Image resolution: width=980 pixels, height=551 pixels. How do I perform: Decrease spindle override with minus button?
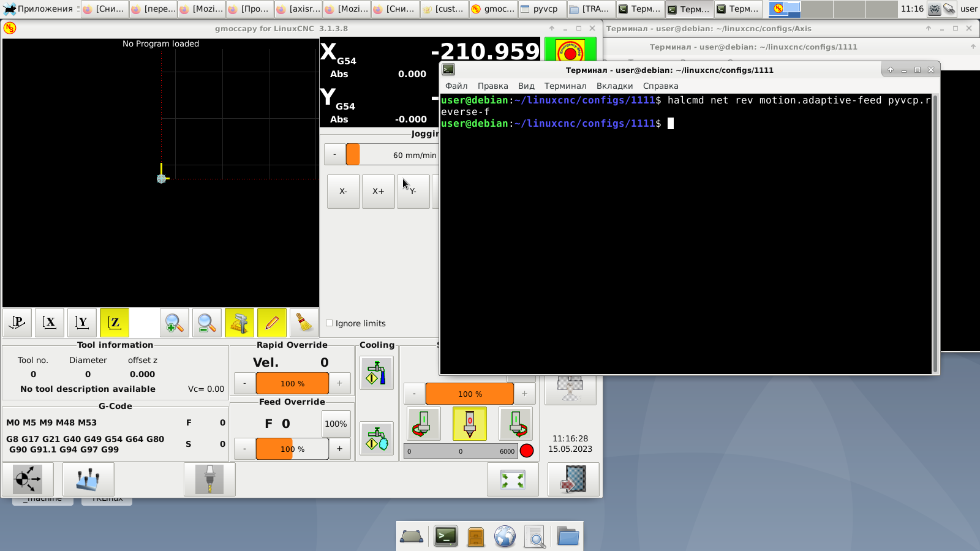414,394
